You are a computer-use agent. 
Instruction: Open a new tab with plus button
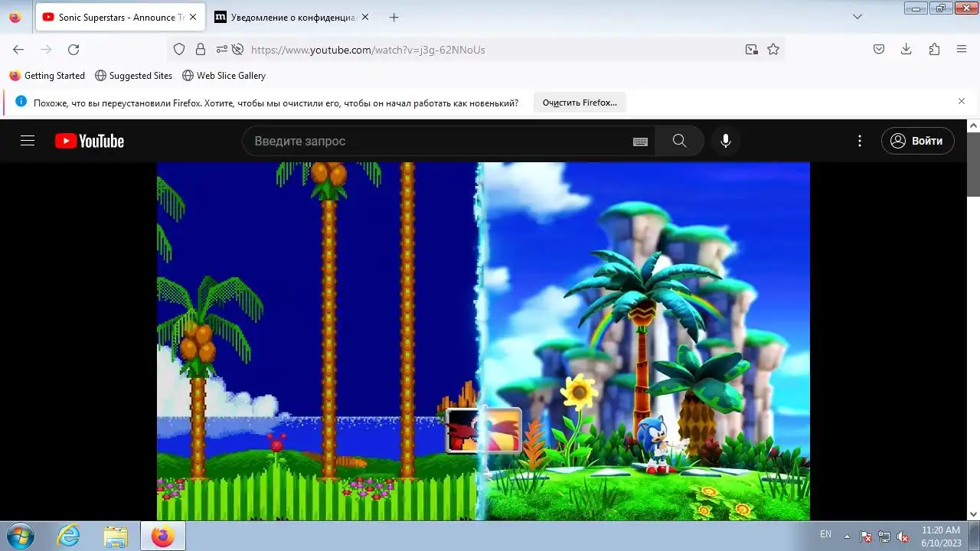click(394, 17)
